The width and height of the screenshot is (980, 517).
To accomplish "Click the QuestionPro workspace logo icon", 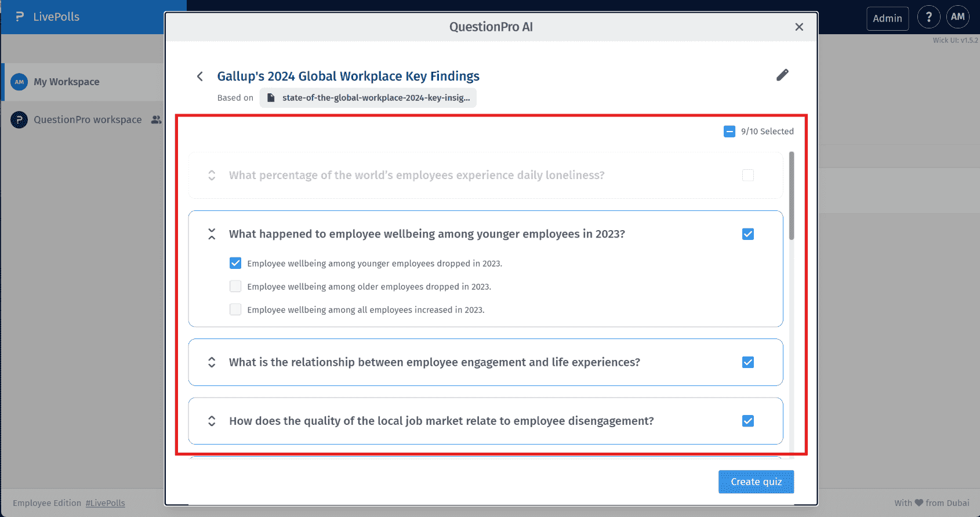I will [x=19, y=120].
